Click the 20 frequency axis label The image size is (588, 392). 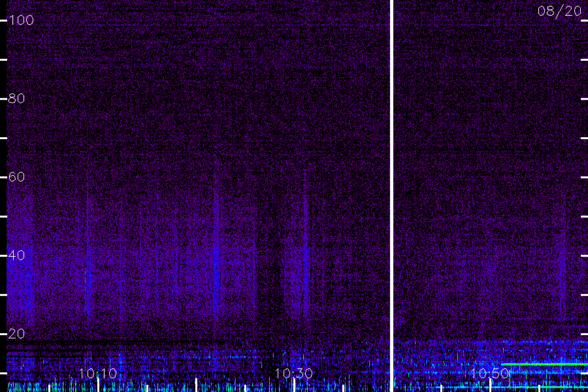[x=16, y=333]
